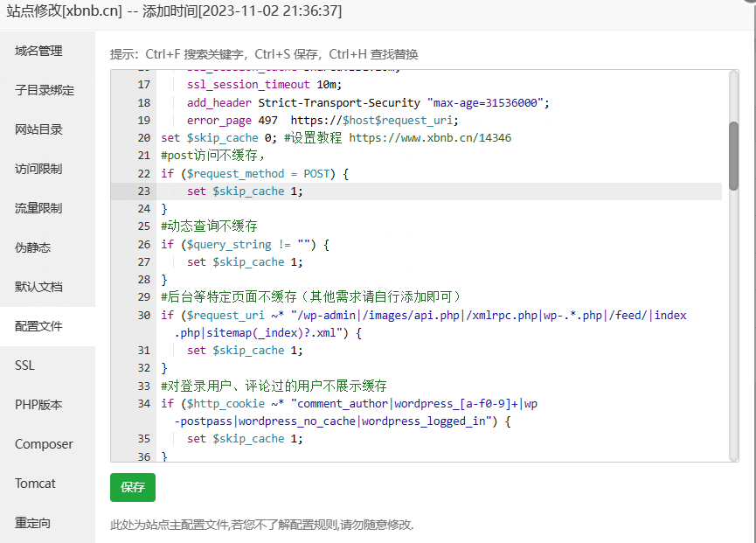Open the PHP版本 section
The image size is (756, 543).
pyautogui.click(x=41, y=405)
